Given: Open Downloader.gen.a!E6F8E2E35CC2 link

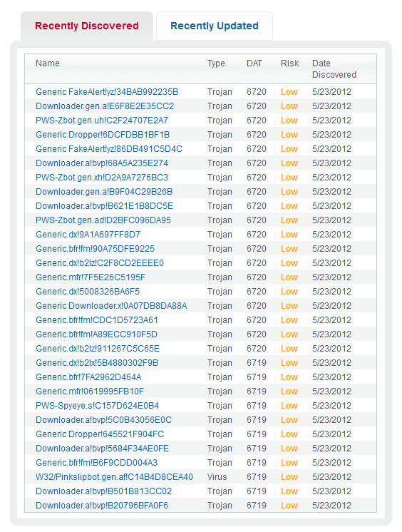Looking at the screenshot, I should [105, 106].
